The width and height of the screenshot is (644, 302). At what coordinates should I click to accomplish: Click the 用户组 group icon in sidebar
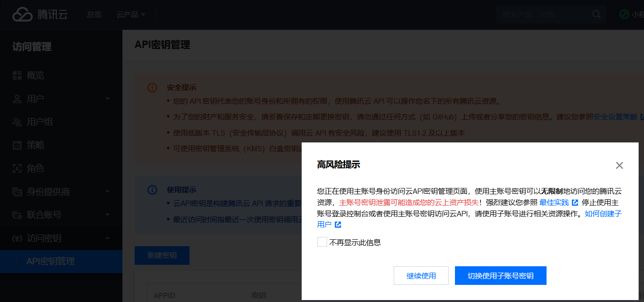[17, 122]
